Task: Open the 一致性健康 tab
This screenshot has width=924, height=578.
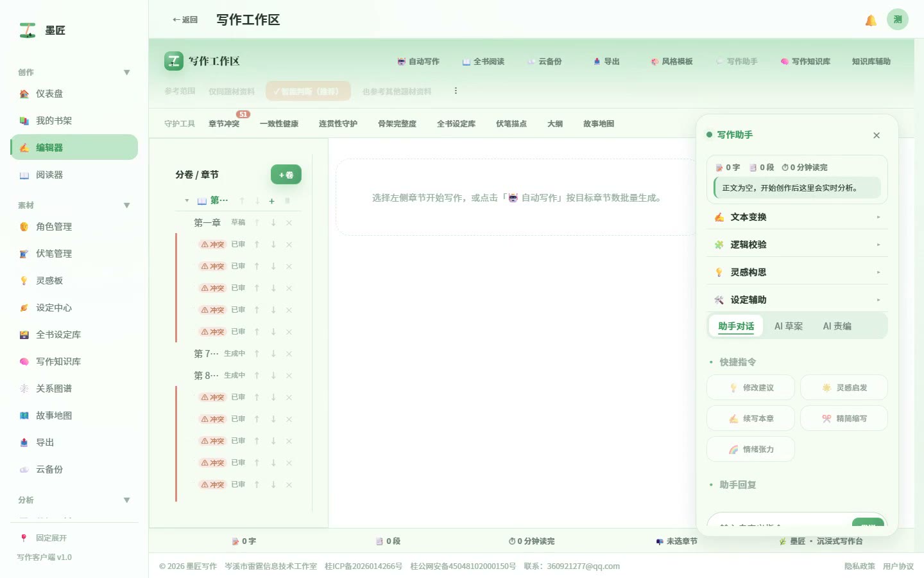Action: pos(279,124)
